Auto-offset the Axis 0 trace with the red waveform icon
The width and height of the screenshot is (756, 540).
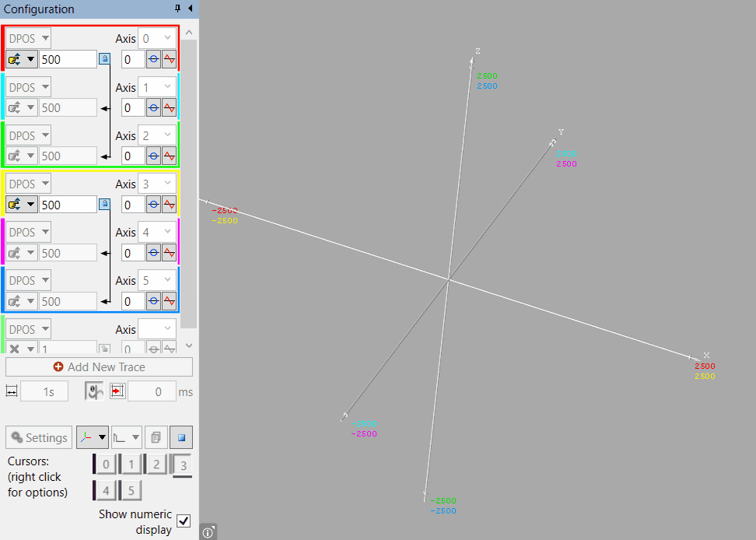170,59
